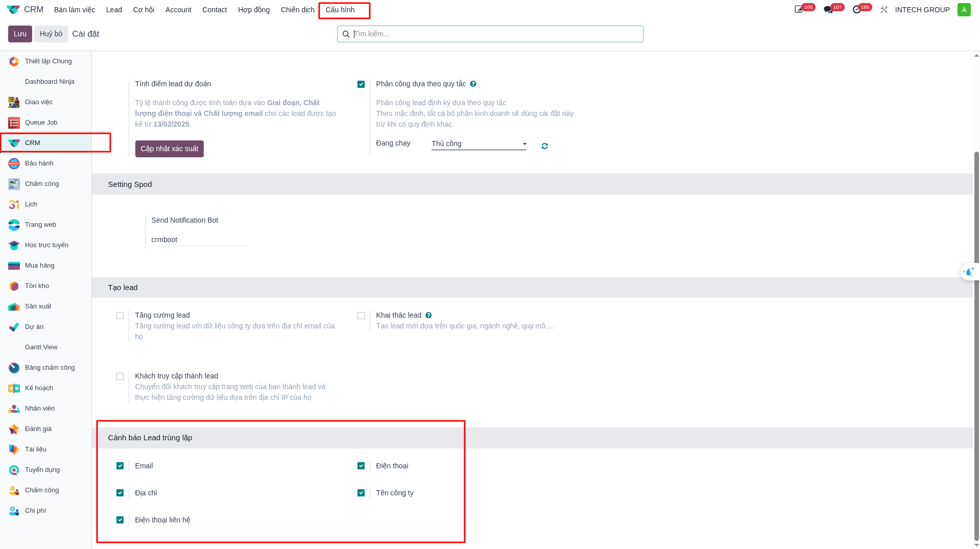Open Trang web settings in sidebar
The width and height of the screenshot is (980, 549).
(x=46, y=225)
